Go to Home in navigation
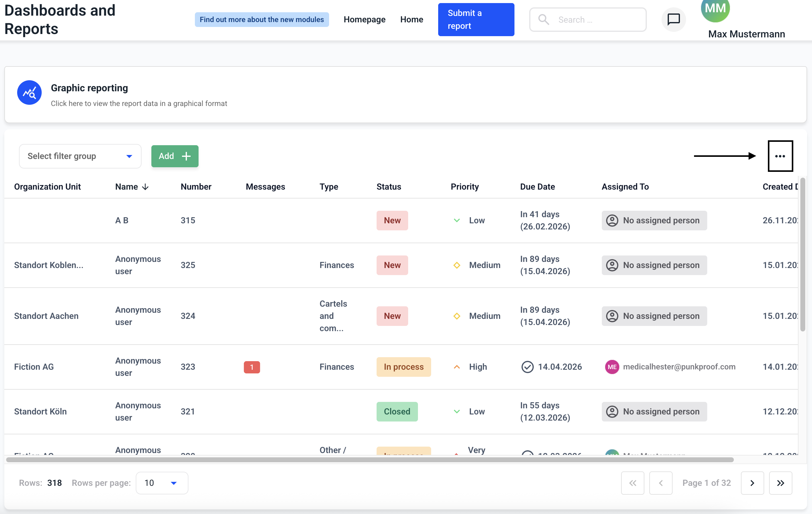 pos(412,20)
